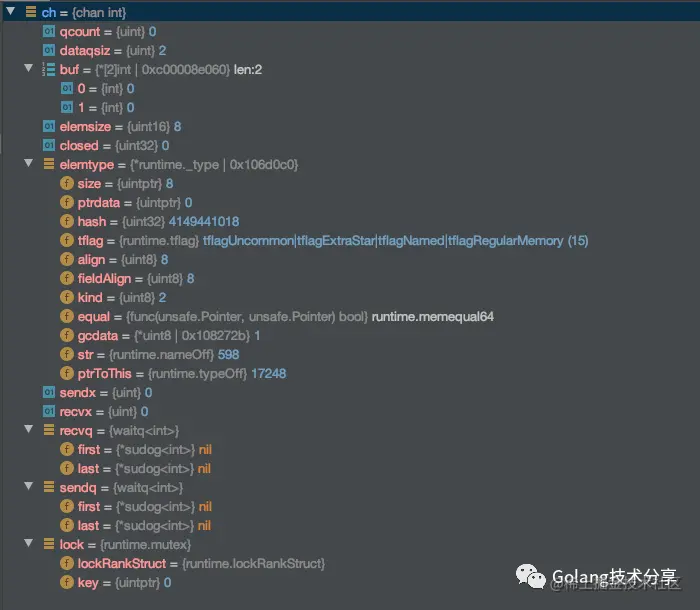Select the gcdata row address 0x108272b
The image size is (700, 610).
pos(215,335)
